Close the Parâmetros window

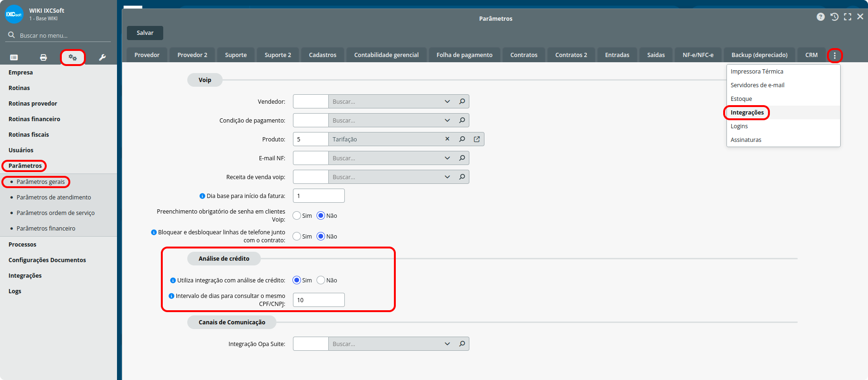tap(860, 17)
